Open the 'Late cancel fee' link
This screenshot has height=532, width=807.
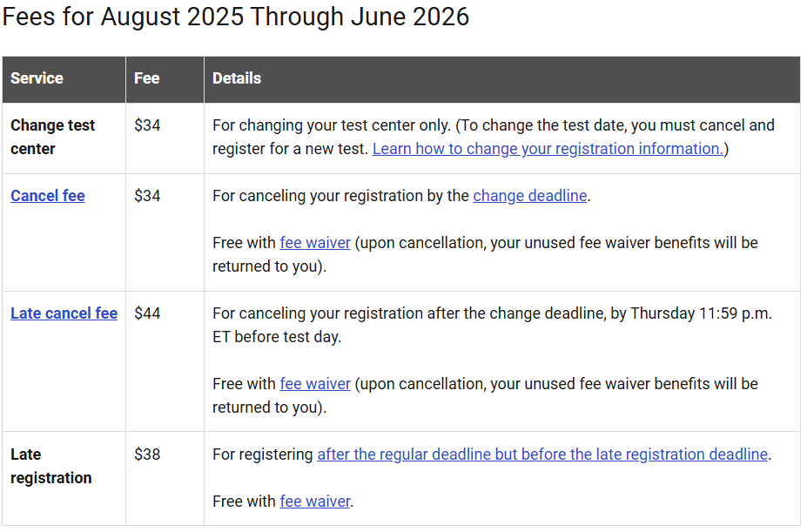pos(64,313)
